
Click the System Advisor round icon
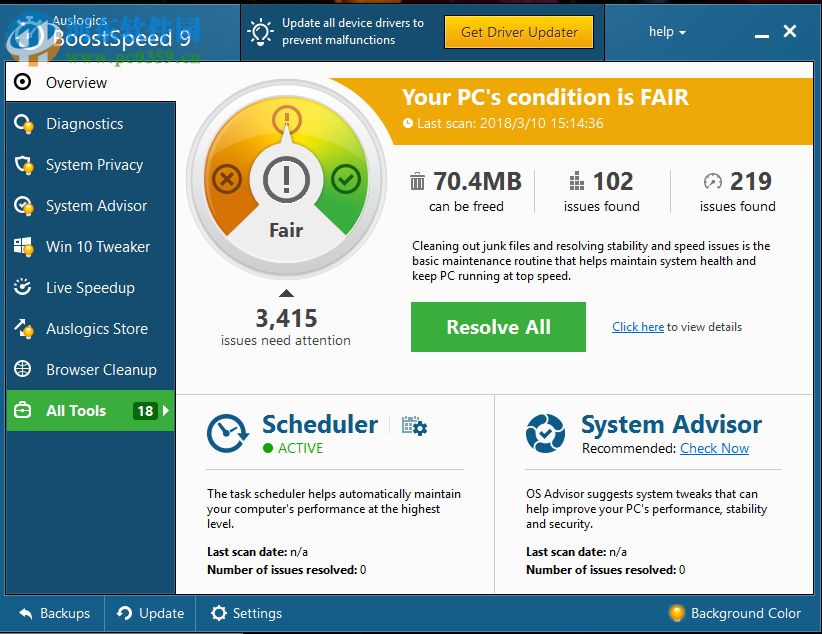point(545,433)
